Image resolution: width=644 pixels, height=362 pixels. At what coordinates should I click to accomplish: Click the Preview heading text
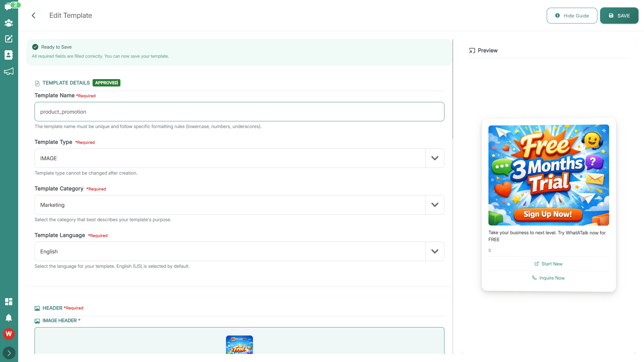[488, 51]
